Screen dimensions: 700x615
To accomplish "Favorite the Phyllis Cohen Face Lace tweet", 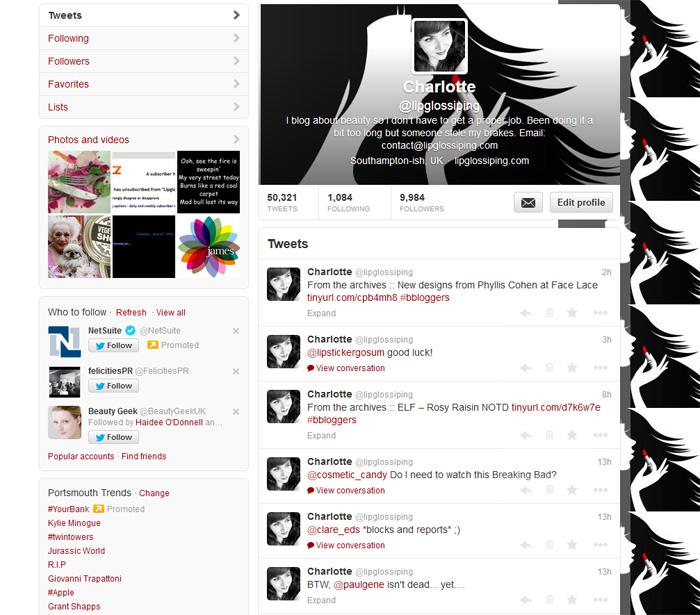I will click(572, 312).
